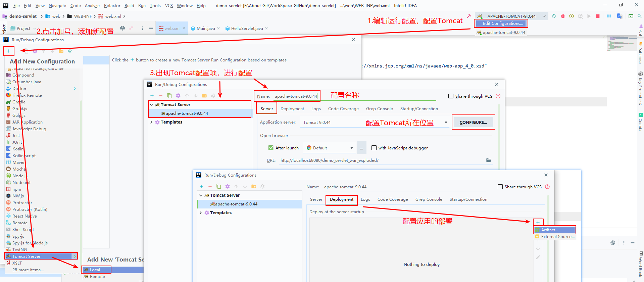Select apache-tomcat-9.0.44 node in Deployment dialog tree
This screenshot has width=644, height=282.
pyautogui.click(x=250, y=204)
